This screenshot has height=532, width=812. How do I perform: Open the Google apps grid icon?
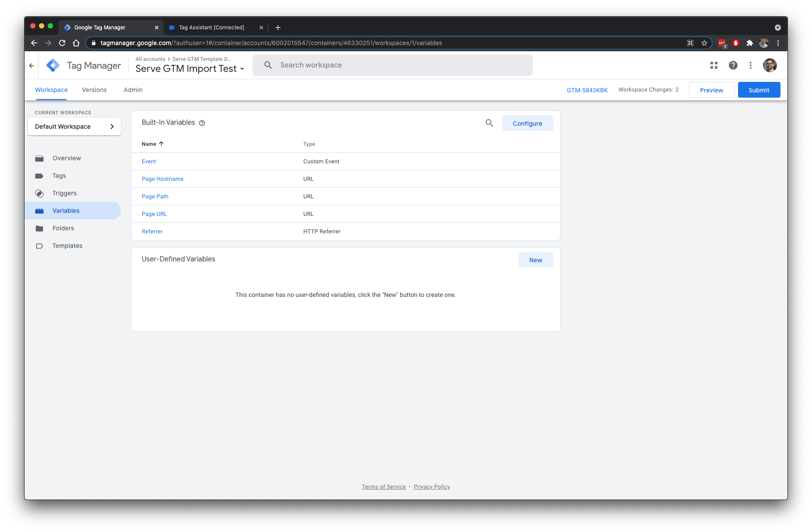tap(714, 65)
